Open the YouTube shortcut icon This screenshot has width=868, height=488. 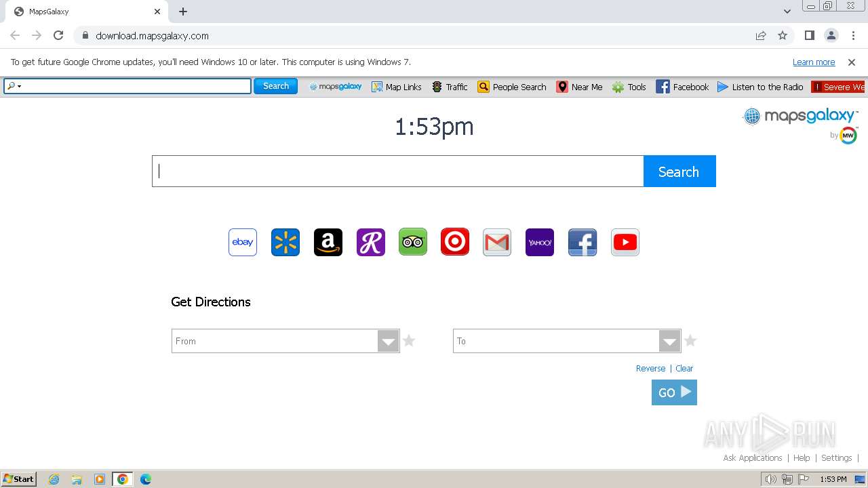coord(625,242)
